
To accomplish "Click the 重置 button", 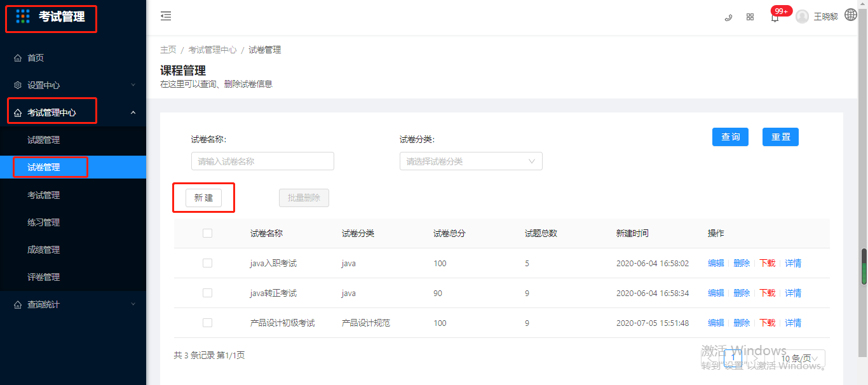I will point(780,137).
